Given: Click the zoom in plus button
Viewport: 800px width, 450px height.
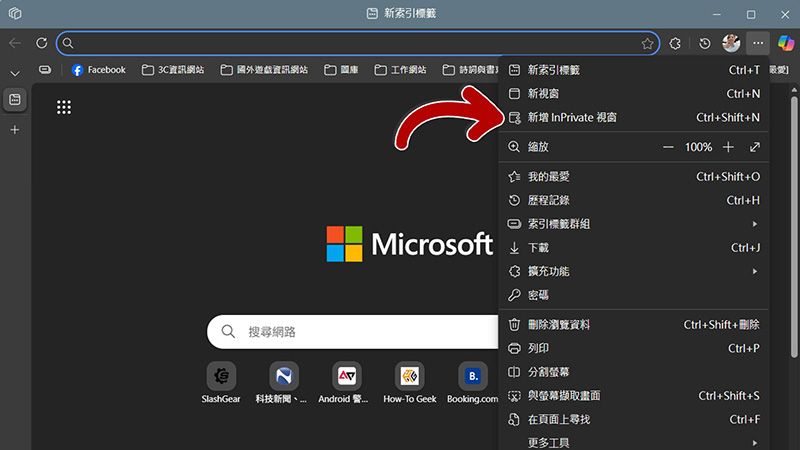Looking at the screenshot, I should click(x=728, y=147).
